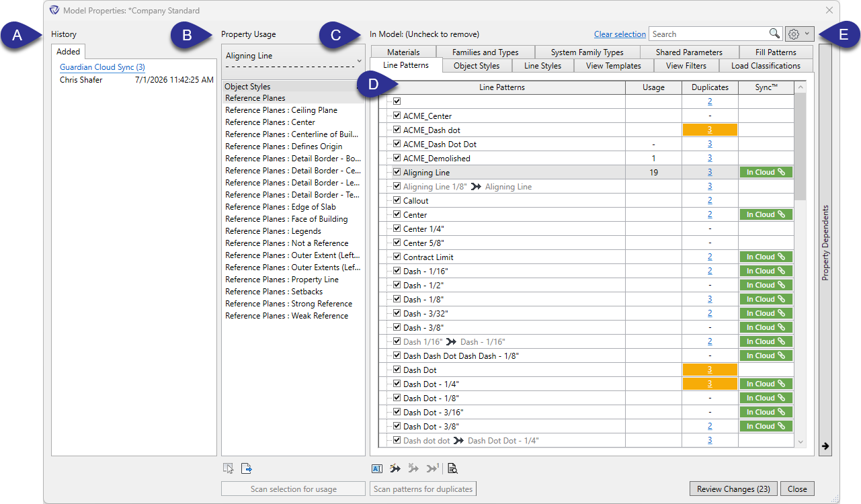Click the merge arrow in the Aligning Line 1/8" row
This screenshot has height=504, width=861.
click(x=476, y=187)
